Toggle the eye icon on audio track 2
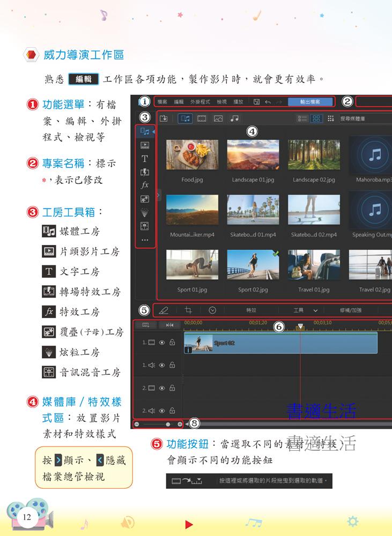 pyautogui.click(x=162, y=411)
